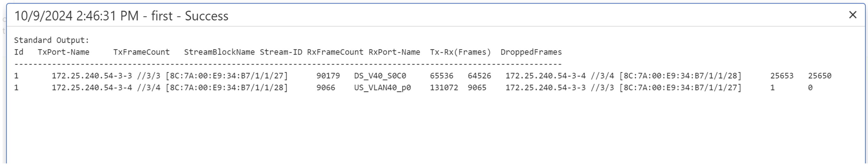Click the TxPort-Name column header

63,52
